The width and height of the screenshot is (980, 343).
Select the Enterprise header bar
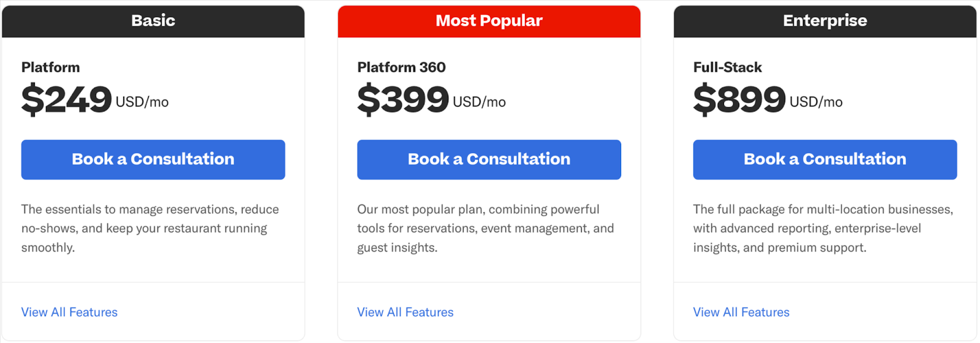[825, 21]
